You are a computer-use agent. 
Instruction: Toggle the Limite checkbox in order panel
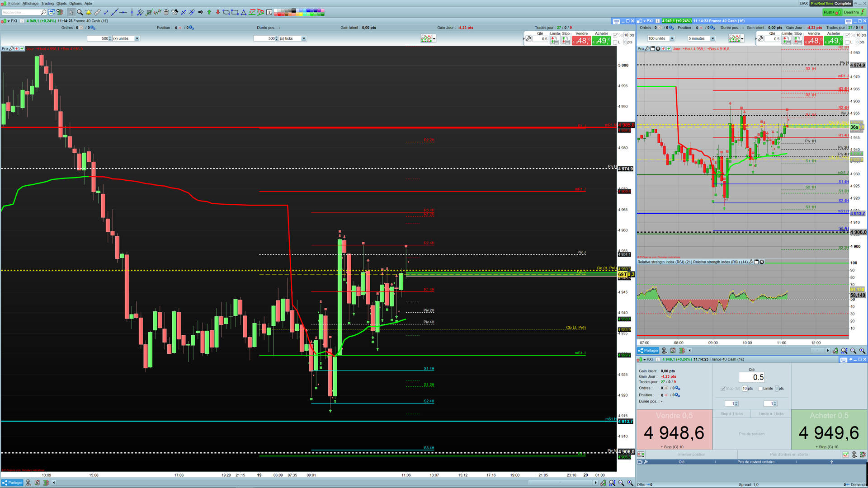tap(760, 389)
